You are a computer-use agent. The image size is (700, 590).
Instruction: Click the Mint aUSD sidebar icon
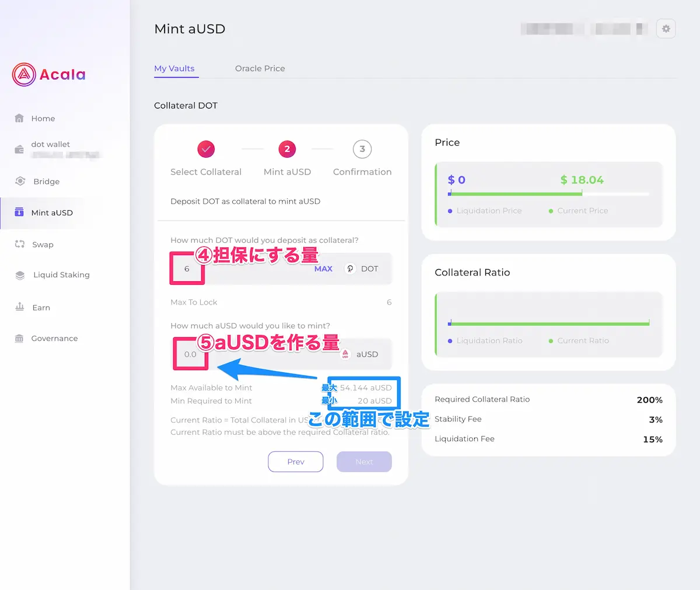coord(19,212)
